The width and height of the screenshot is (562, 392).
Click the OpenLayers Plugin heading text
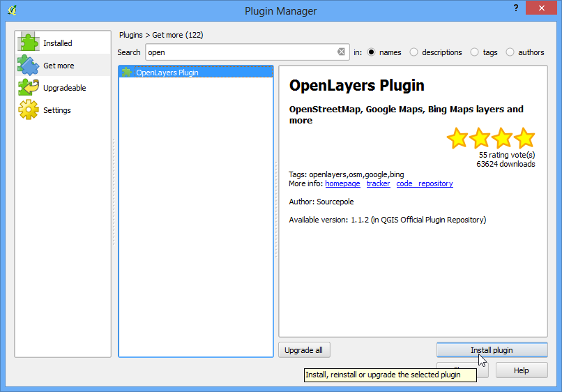click(x=356, y=85)
